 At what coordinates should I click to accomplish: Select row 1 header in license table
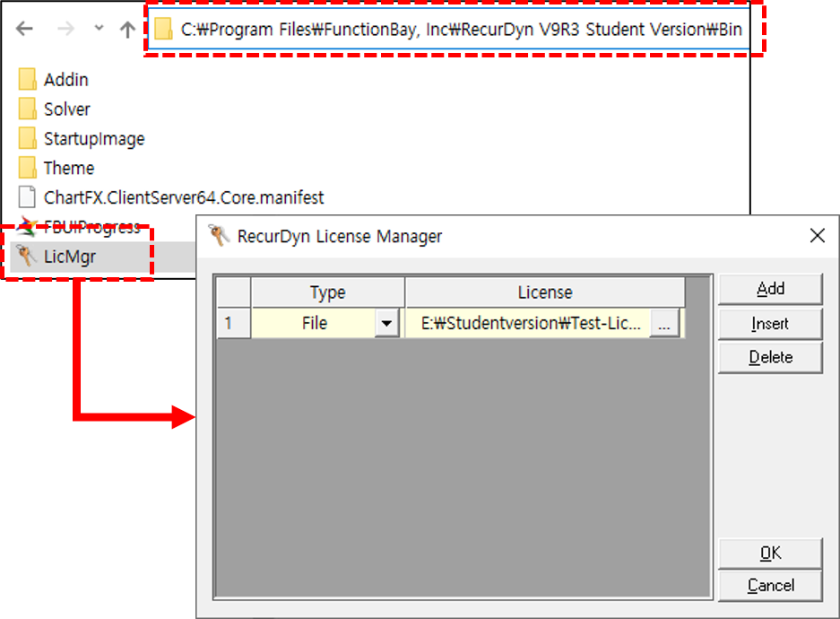point(231,324)
